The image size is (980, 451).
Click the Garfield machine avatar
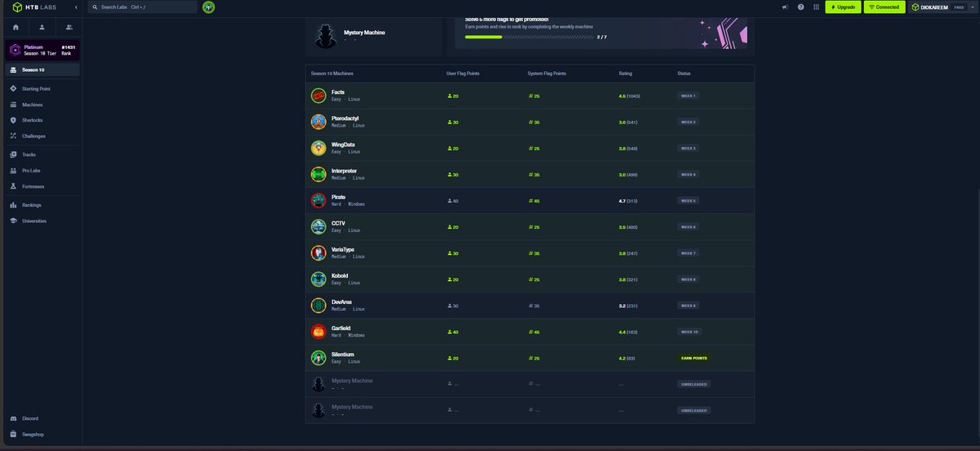click(x=318, y=331)
